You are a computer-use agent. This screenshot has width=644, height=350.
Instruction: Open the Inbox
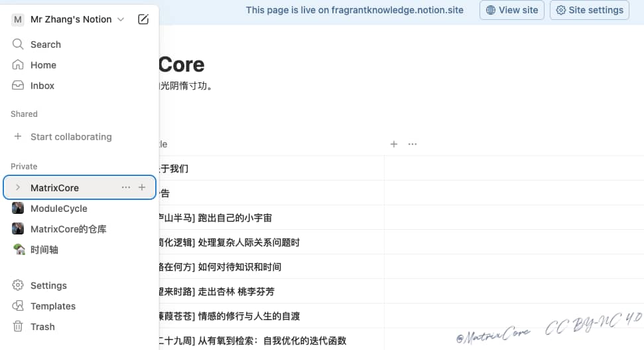coord(42,86)
